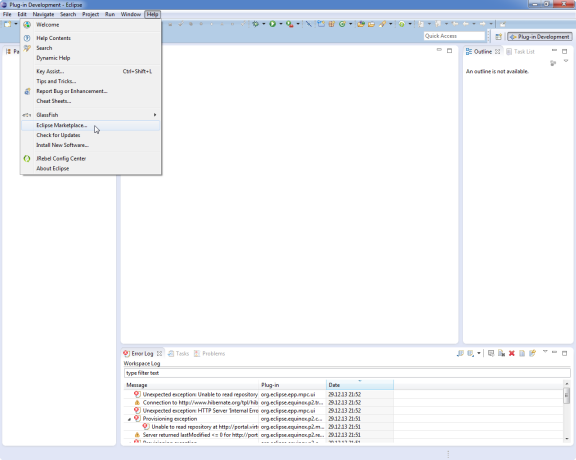Click the Open Perspective icon
576x460 pixels.
[498, 37]
